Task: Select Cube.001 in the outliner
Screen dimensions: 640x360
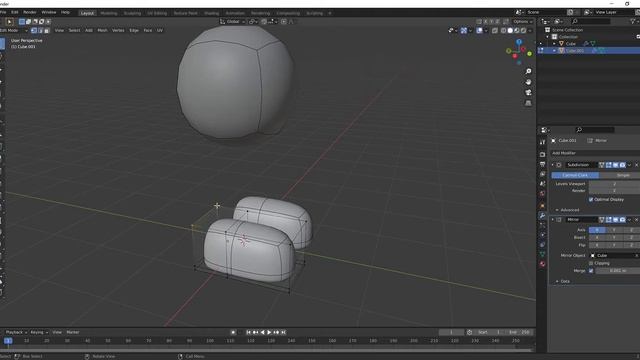Action: click(x=575, y=51)
